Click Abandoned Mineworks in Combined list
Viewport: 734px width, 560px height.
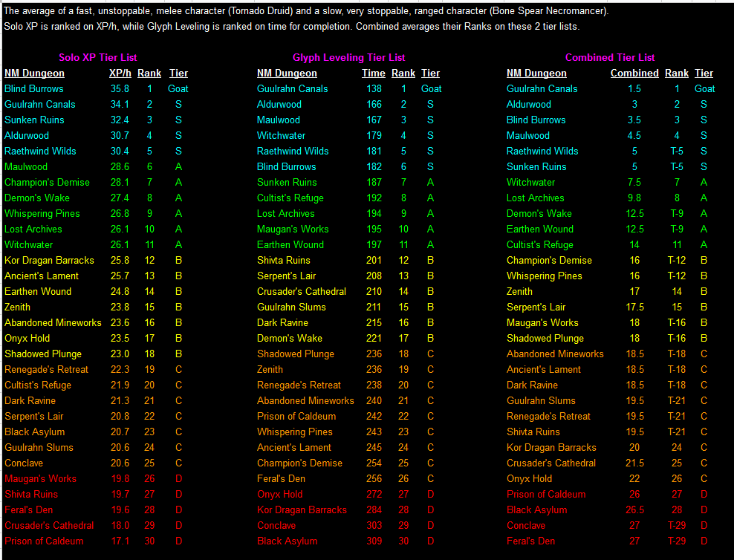click(x=555, y=354)
